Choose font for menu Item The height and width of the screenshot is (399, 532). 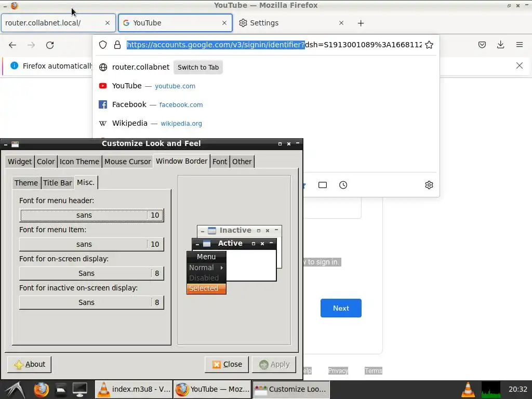91,244
